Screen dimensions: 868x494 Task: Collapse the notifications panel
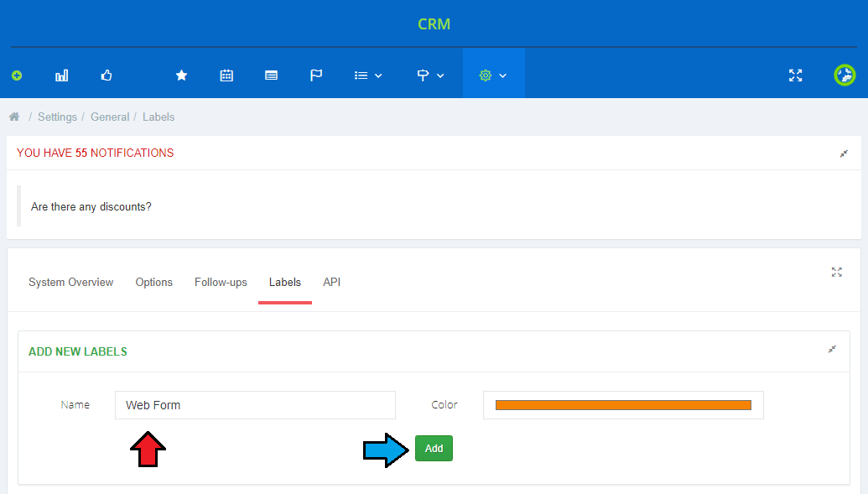(x=844, y=153)
